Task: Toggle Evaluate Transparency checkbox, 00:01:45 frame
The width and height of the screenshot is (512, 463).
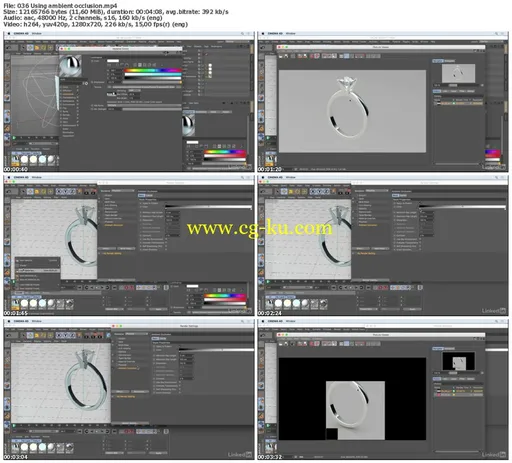Action: point(166,243)
